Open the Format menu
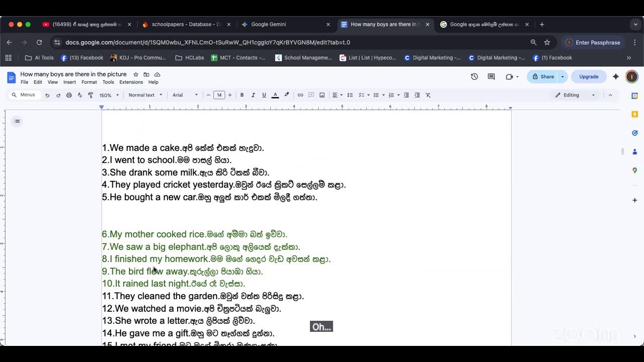The image size is (644, 362). (x=89, y=82)
